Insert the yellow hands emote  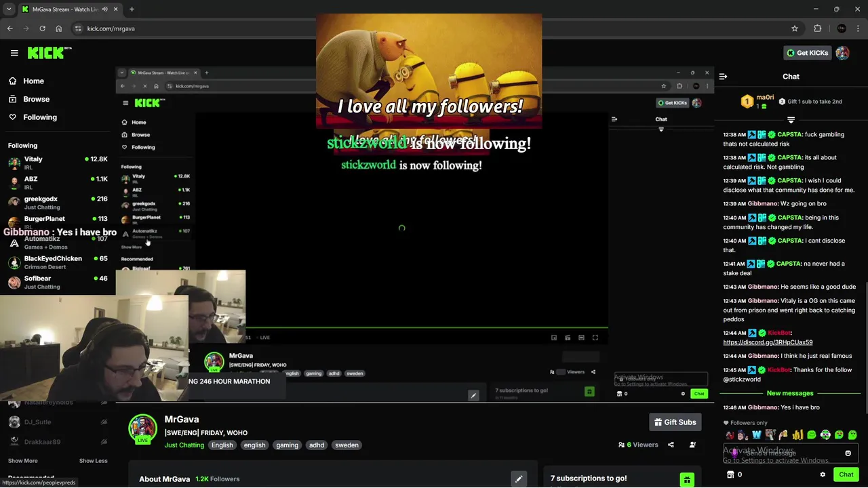[x=797, y=435]
